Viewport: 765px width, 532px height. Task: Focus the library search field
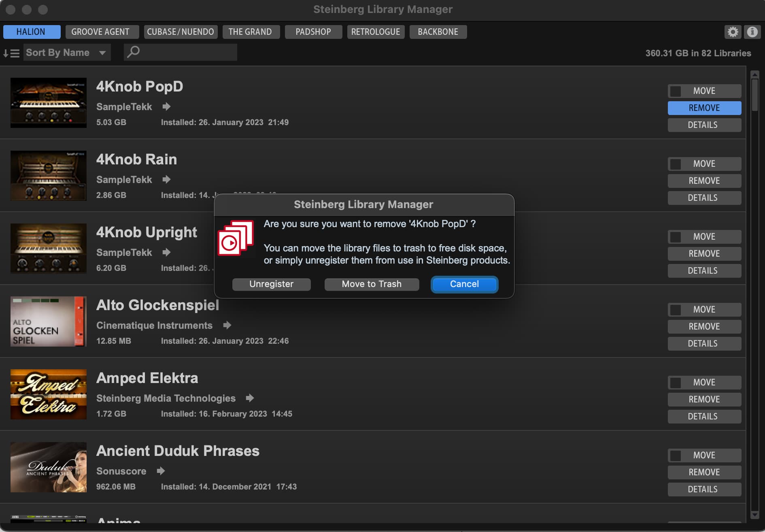(x=181, y=53)
